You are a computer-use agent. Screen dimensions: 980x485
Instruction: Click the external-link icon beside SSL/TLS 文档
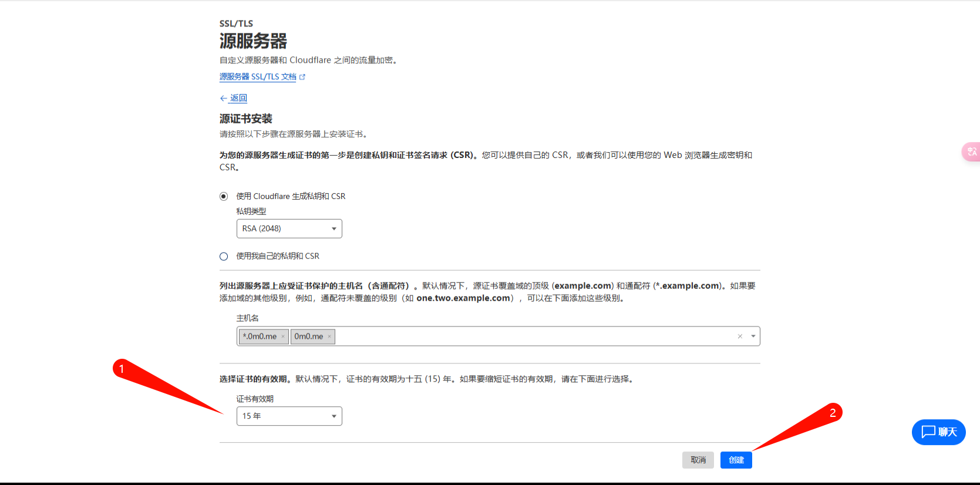[x=302, y=77]
